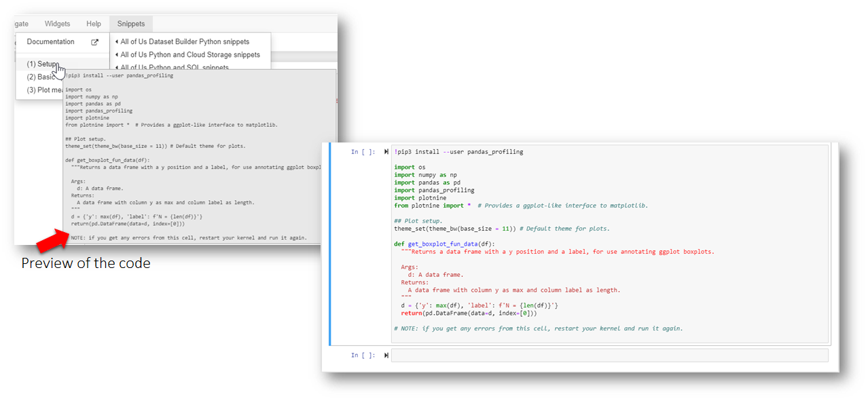The image size is (868, 401).
Task: Open All of Us Python and Cloud Storage snippets
Action: click(x=190, y=55)
